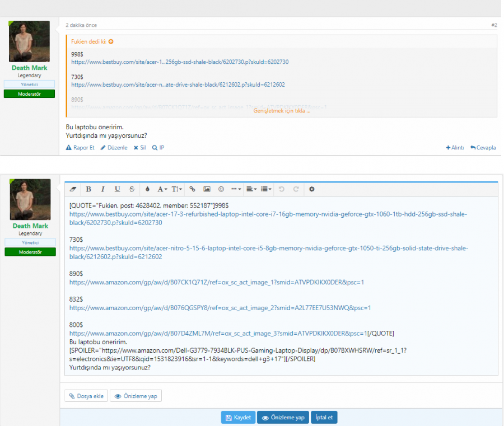Click the Bu laptobu öneririm line in editor

(x=98, y=342)
